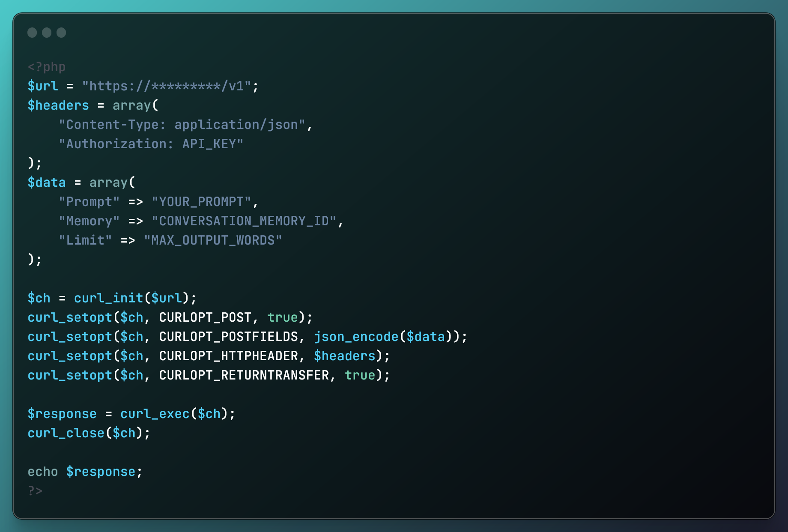788x532 pixels.
Task: Click '$response' in the echo statement
Action: [x=101, y=472]
